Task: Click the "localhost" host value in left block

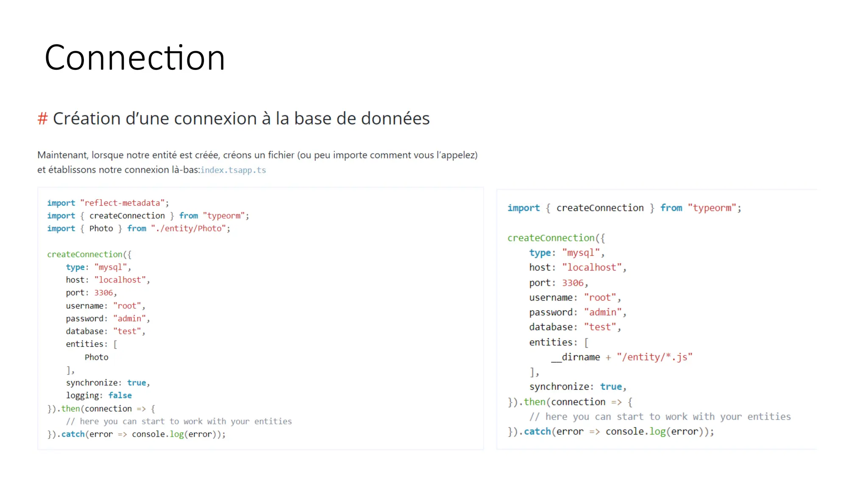Action: [120, 280]
